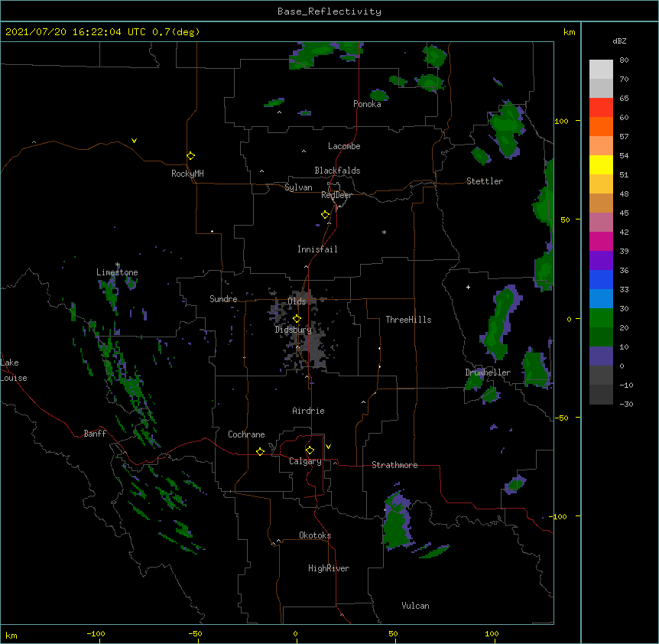Click the yellow v marker northeast of Calgary
The width and height of the screenshot is (659, 644).
click(328, 447)
